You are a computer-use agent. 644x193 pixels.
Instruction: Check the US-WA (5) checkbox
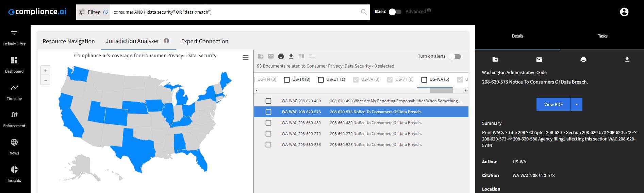tap(424, 80)
